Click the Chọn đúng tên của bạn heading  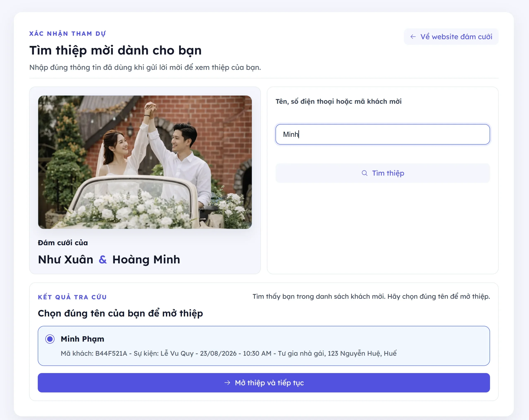point(120,314)
